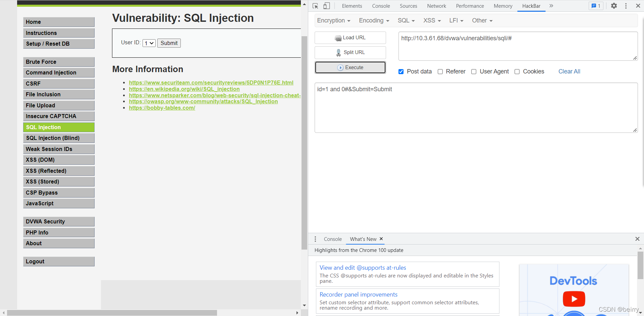The height and width of the screenshot is (316, 644).
Task: Click the Clear All link
Action: 569,71
